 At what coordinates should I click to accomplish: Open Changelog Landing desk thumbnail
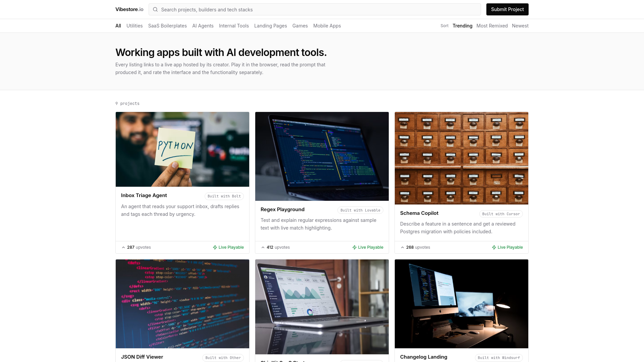(x=462, y=304)
